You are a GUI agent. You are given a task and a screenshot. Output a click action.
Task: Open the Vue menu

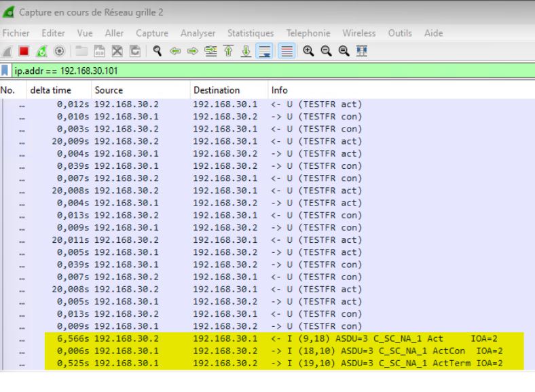click(x=85, y=33)
